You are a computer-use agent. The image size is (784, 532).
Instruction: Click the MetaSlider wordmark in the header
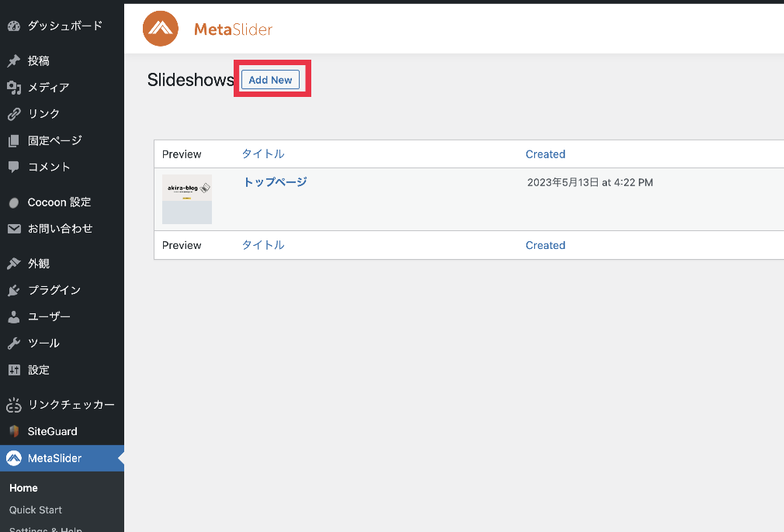click(233, 29)
